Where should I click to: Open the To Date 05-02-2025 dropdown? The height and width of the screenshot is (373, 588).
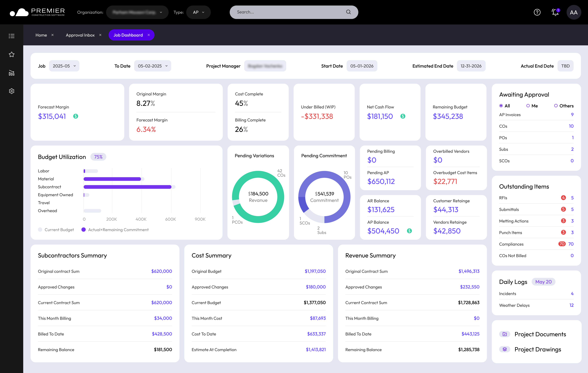153,66
